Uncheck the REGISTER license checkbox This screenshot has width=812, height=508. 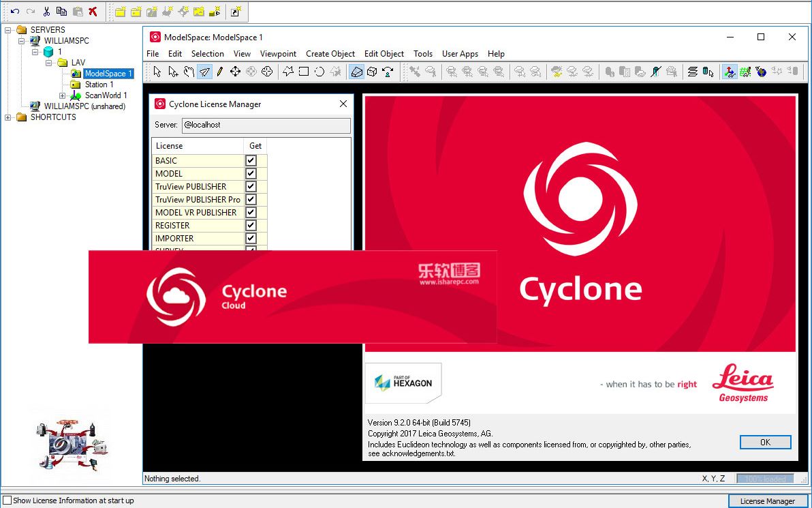[251, 226]
